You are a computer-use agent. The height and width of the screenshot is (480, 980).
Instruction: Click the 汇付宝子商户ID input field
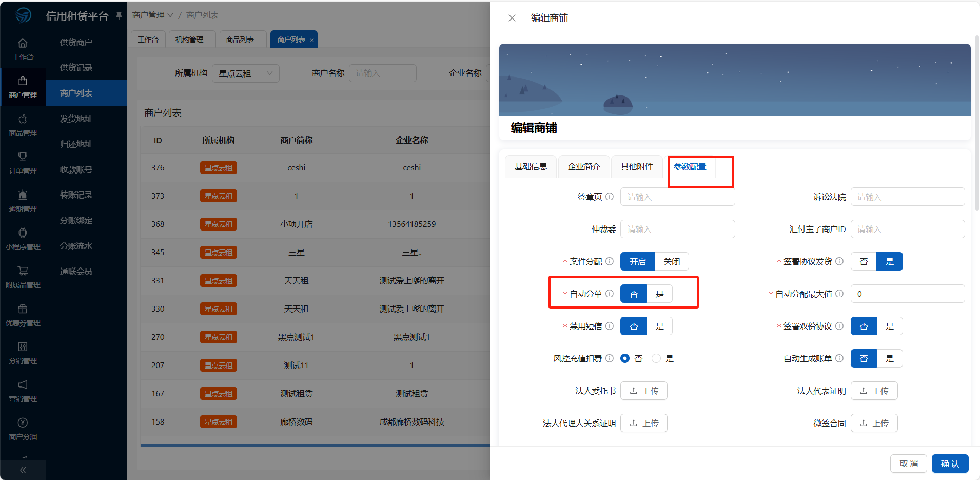(x=908, y=229)
